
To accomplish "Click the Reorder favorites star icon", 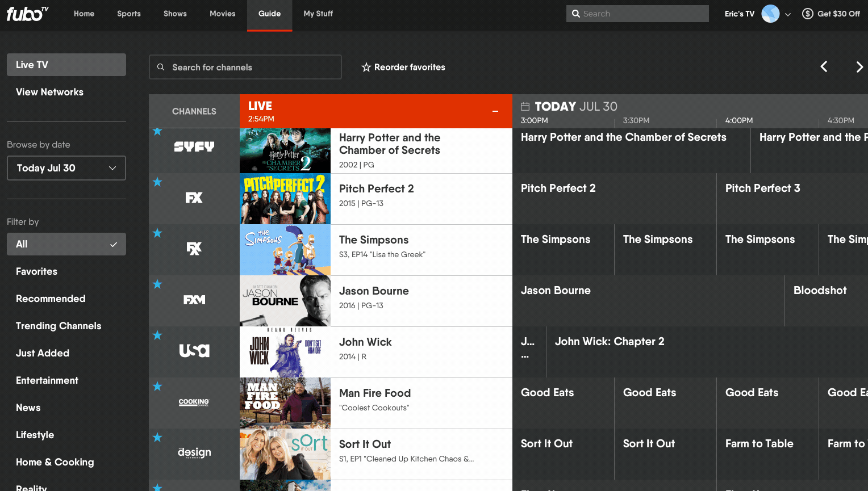I will 366,68.
